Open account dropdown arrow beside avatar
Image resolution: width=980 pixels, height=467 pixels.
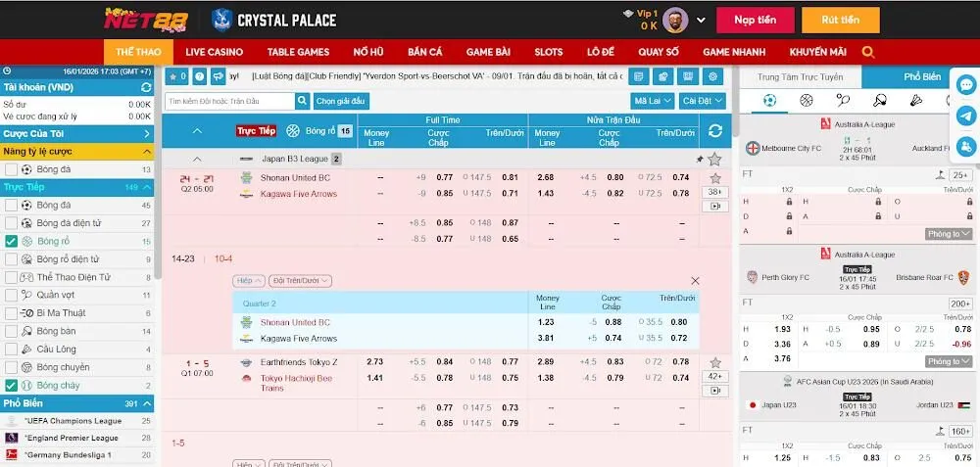click(701, 20)
